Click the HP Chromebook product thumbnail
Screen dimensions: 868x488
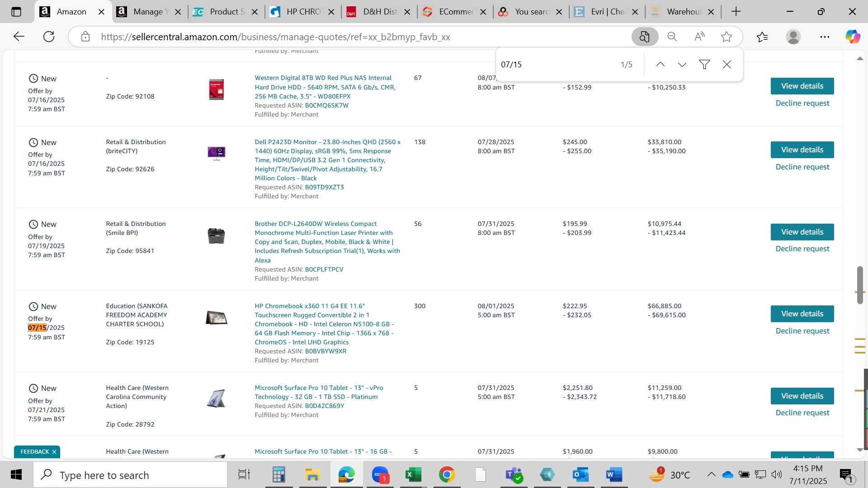coord(216,318)
